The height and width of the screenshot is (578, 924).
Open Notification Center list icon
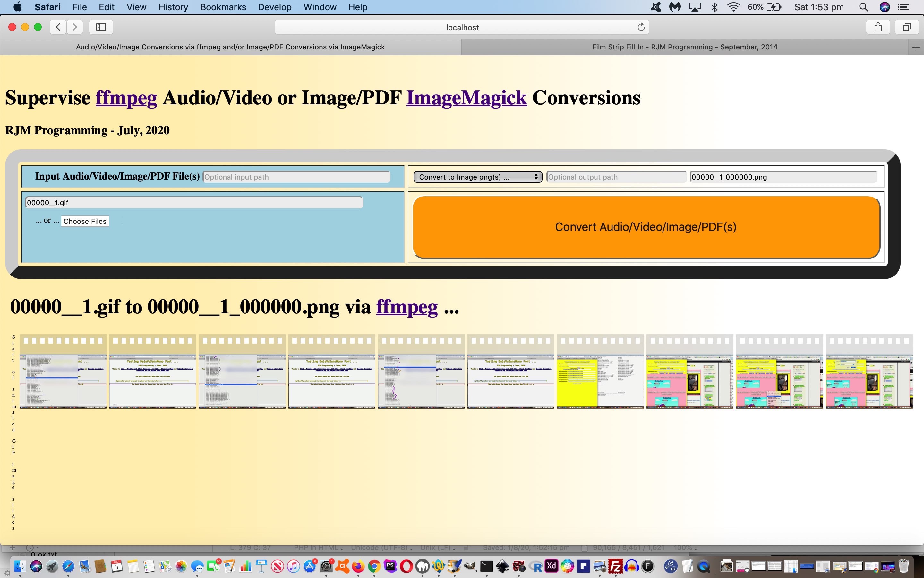tap(903, 7)
